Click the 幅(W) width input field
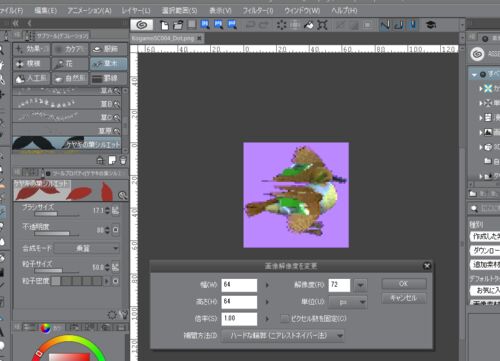 (x=239, y=285)
